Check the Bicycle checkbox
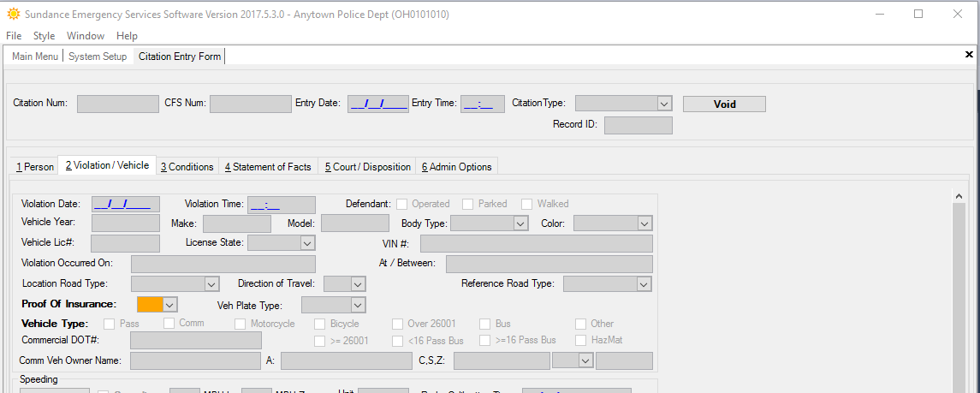The height and width of the screenshot is (393, 980). 319,324
